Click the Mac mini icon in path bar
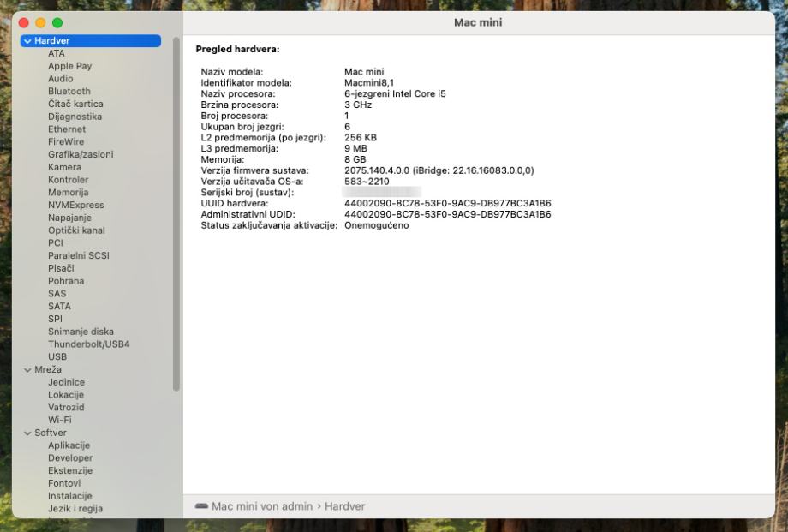788x532 pixels. [x=201, y=506]
